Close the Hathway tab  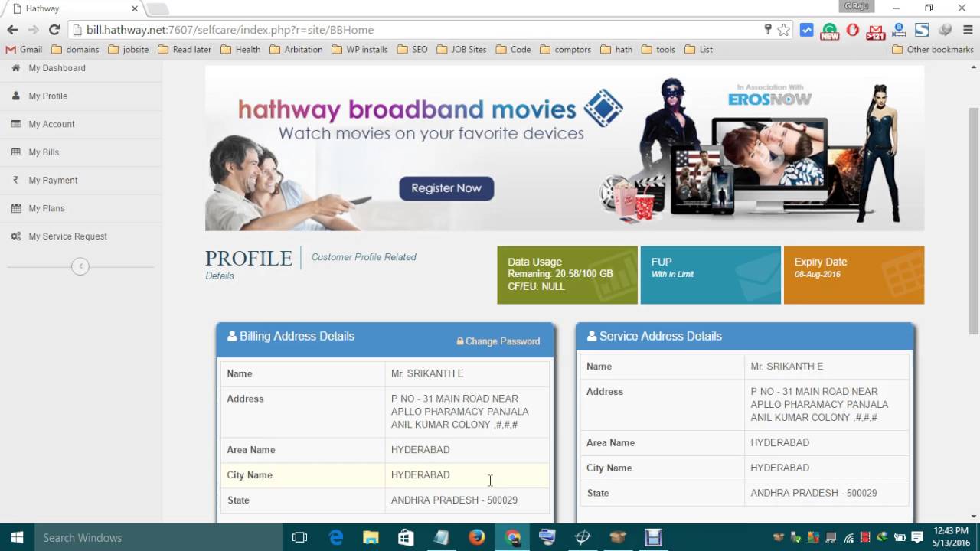pyautogui.click(x=135, y=8)
